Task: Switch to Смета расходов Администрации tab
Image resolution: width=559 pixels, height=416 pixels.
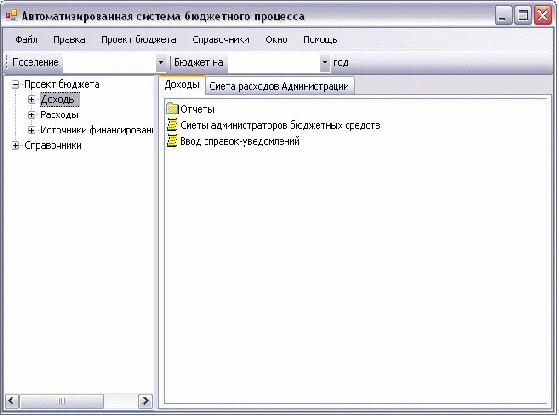Action: click(280, 86)
